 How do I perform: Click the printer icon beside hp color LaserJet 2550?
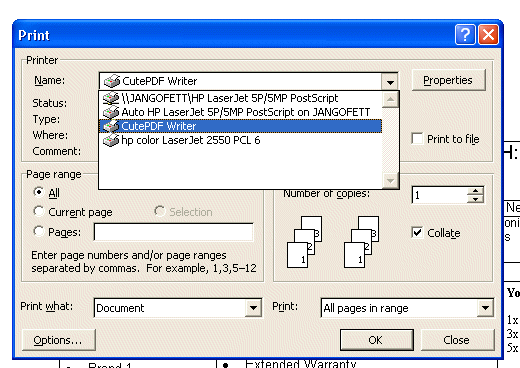[x=111, y=140]
